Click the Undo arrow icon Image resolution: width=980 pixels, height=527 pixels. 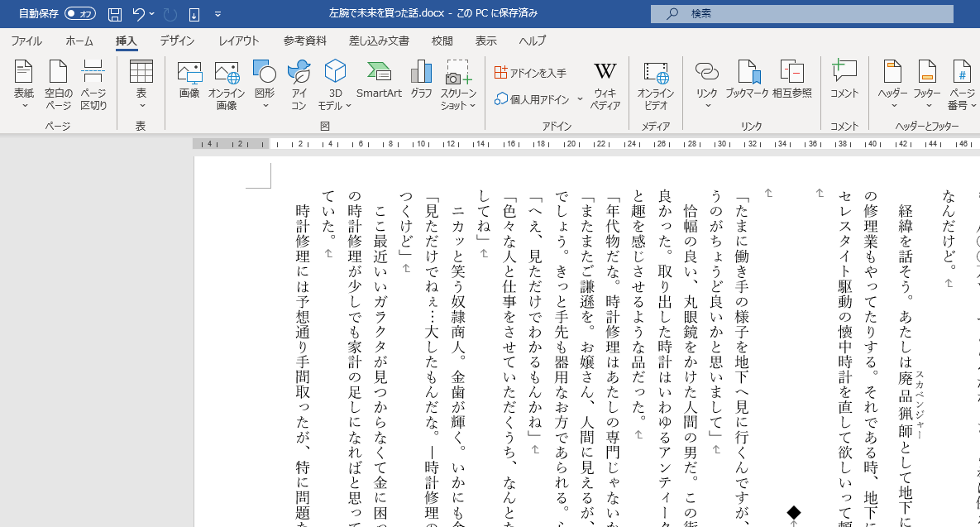click(x=139, y=14)
